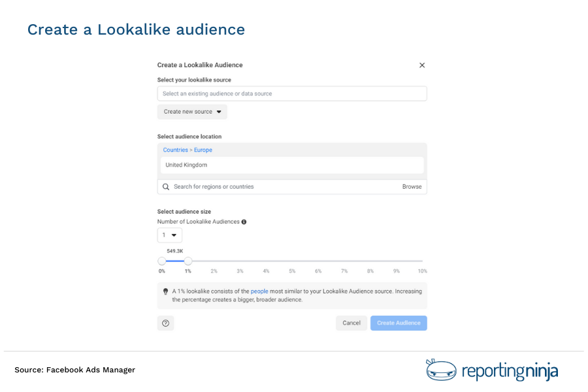Screen dimensions: 588x392
Task: Open the people link in the tip text
Action: 259,291
